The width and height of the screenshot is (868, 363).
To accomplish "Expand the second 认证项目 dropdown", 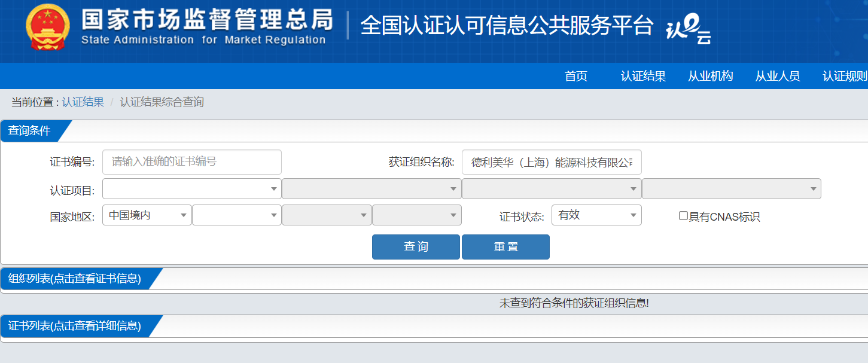I will (x=371, y=188).
